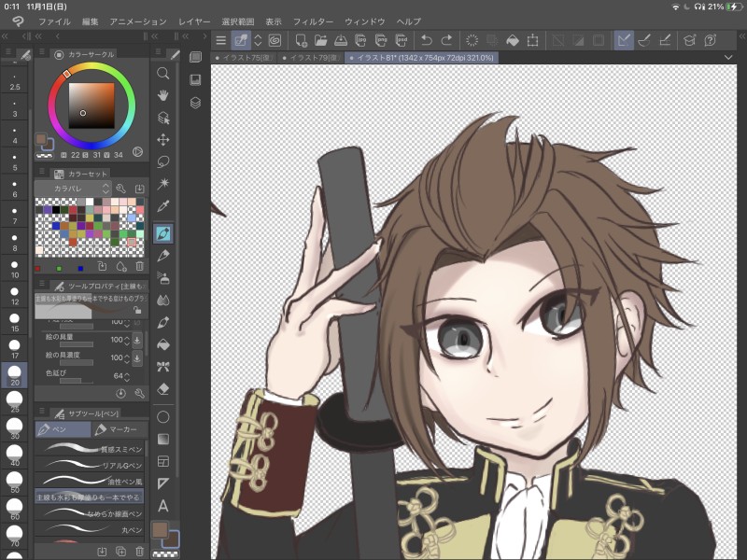This screenshot has height=560, width=747.
Task: Select the Lasso selection tool
Action: tap(162, 161)
